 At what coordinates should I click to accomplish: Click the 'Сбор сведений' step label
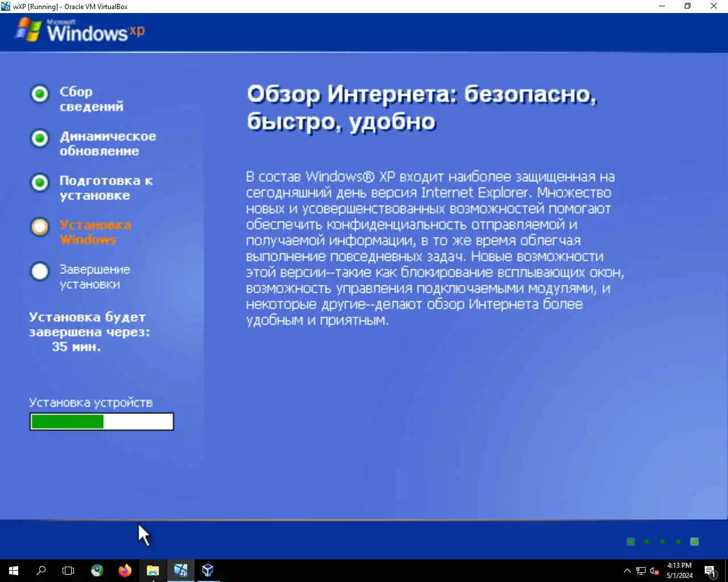(91, 99)
